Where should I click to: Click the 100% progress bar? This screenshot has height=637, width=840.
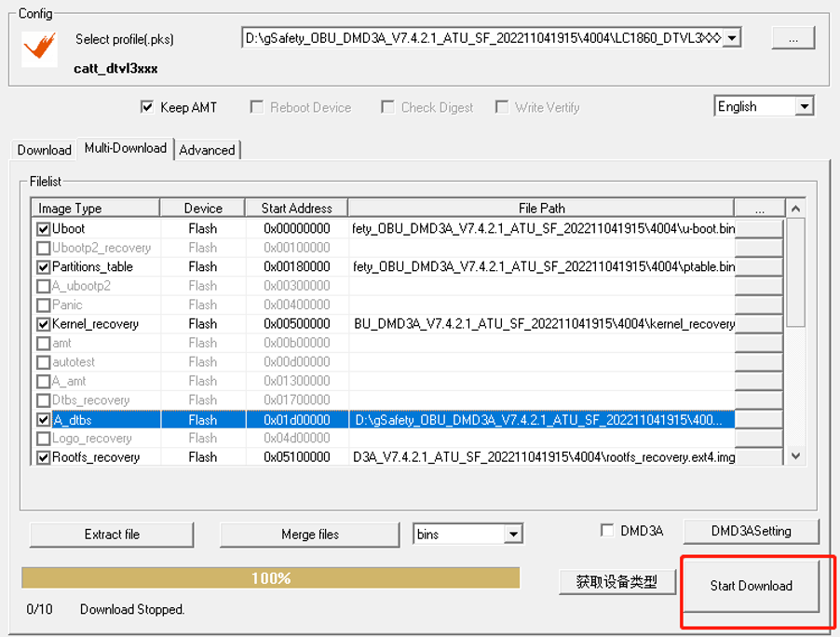click(270, 578)
